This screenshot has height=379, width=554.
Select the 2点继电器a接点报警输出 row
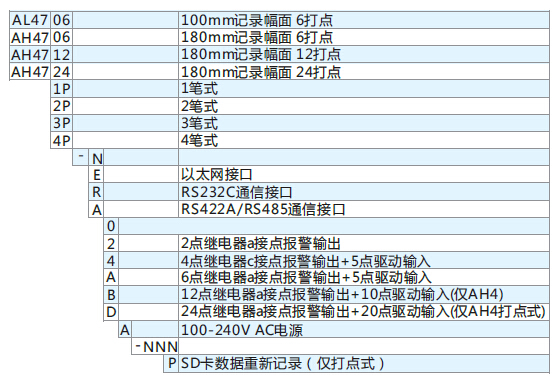(327, 244)
